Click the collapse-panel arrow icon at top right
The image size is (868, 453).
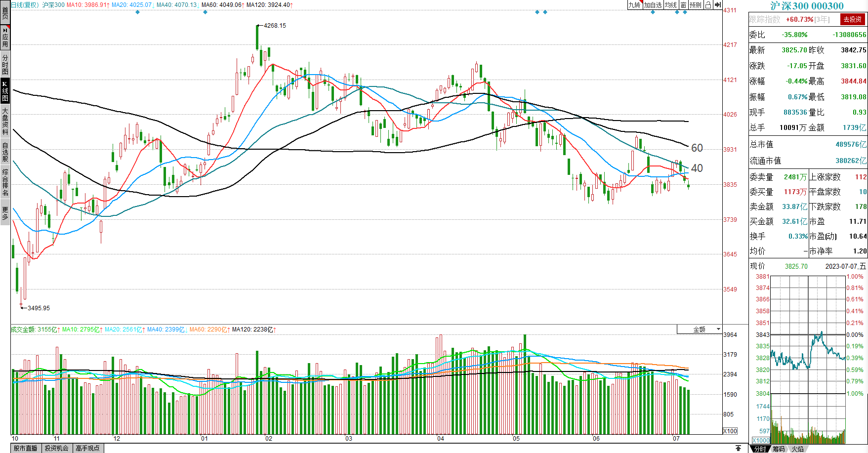[x=718, y=5]
